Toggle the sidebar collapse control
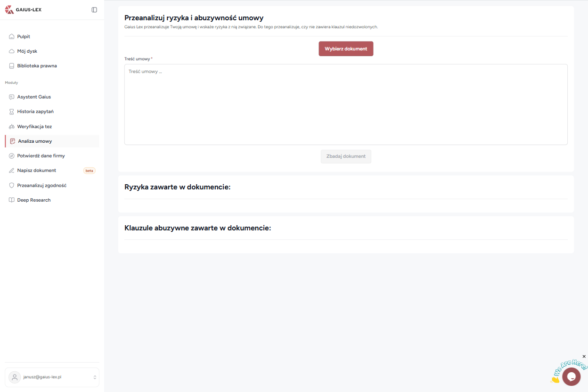The width and height of the screenshot is (588, 392). coord(94,9)
